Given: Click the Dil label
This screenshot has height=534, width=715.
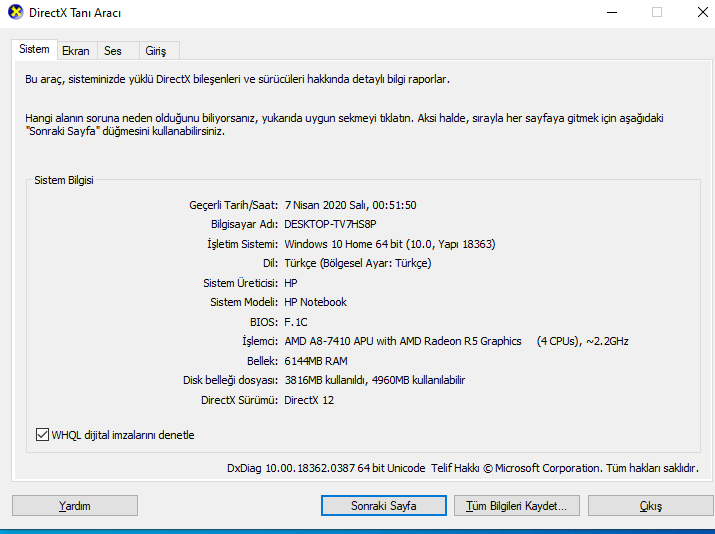Looking at the screenshot, I should point(270,264).
